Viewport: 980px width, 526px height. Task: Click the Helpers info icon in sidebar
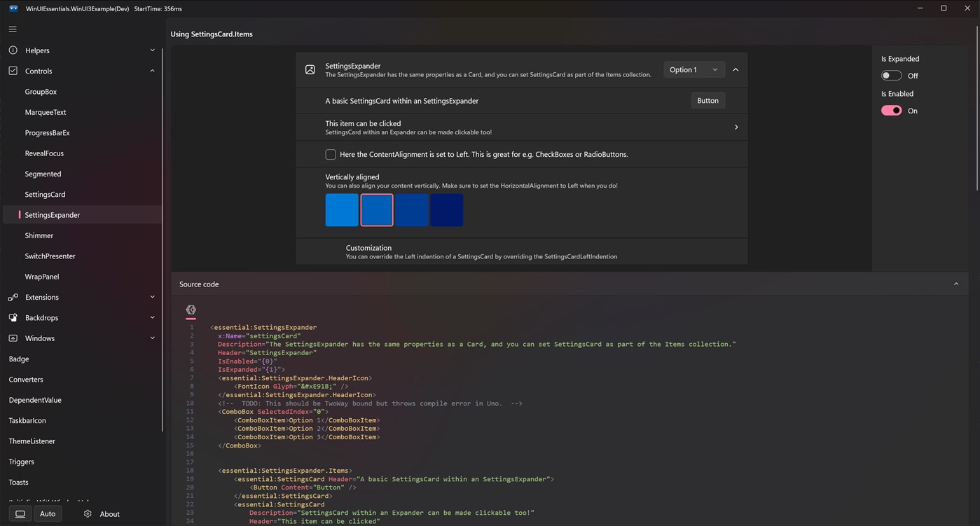point(13,50)
